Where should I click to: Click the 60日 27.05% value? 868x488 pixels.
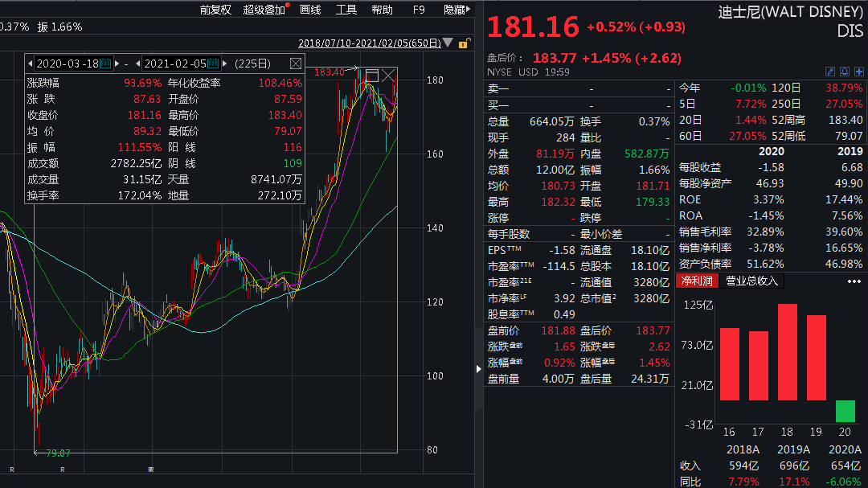[x=748, y=136]
